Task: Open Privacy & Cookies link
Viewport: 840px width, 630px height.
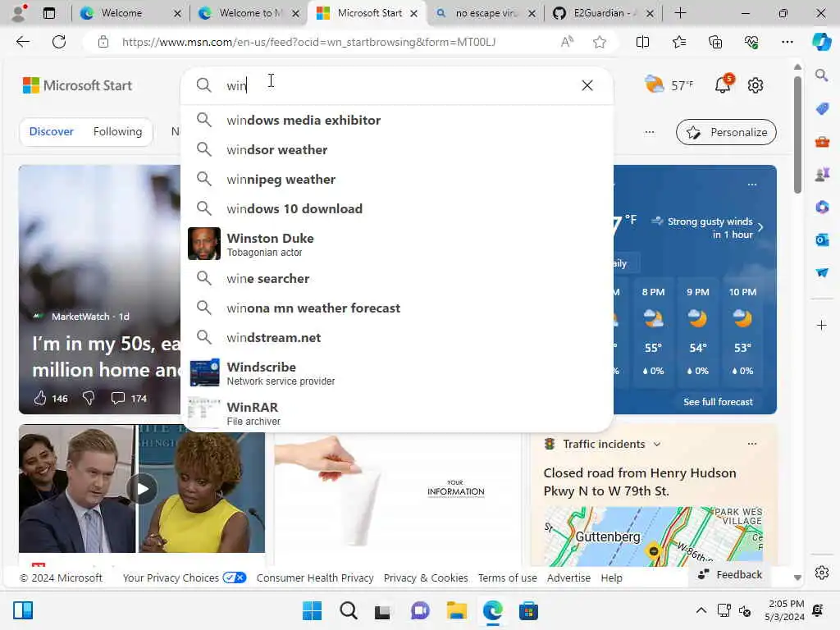Action: [426, 578]
